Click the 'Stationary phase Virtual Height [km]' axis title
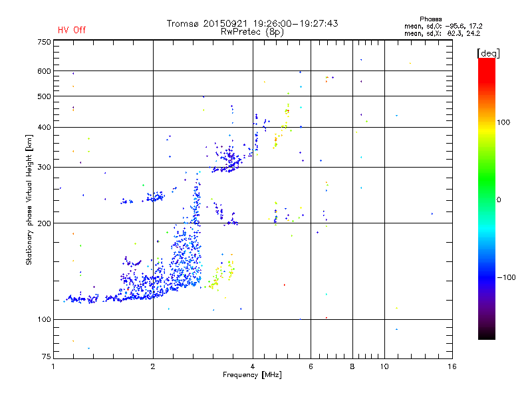 [x=29, y=199]
